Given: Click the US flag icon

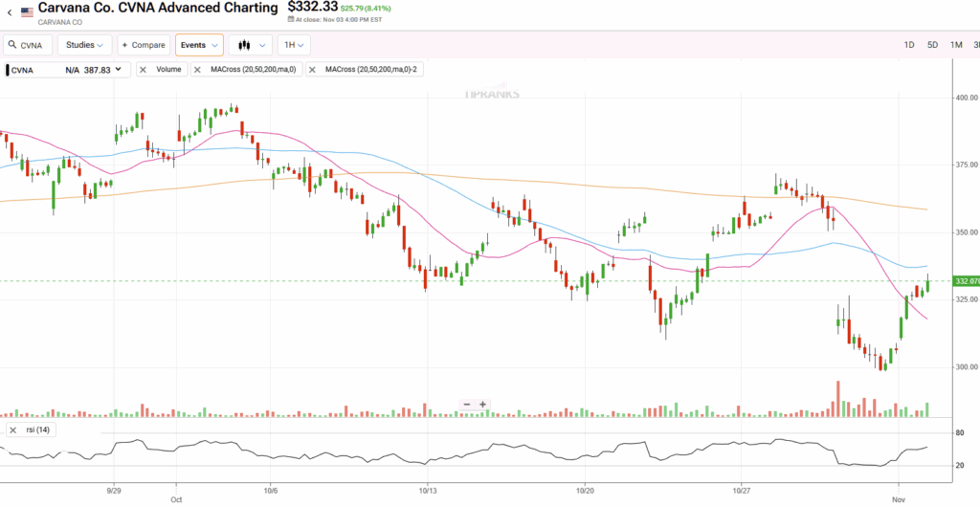Looking at the screenshot, I should (27, 12).
